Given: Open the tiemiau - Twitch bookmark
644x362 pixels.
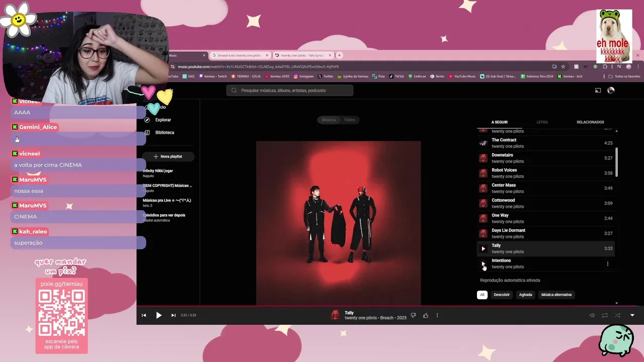Looking at the screenshot, I should pos(213,76).
